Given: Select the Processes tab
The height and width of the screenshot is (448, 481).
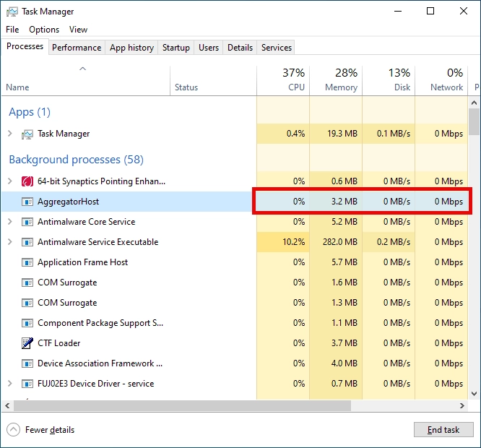Looking at the screenshot, I should click(x=25, y=46).
